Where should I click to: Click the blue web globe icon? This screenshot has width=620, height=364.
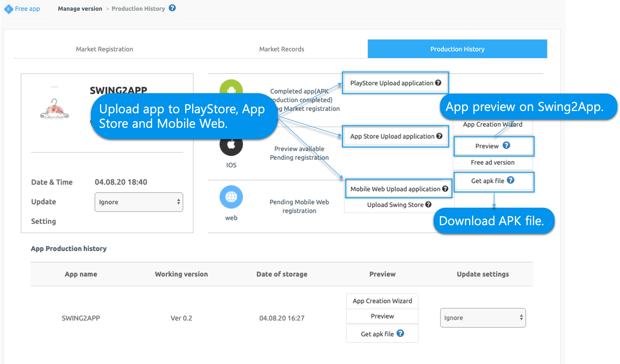(231, 197)
